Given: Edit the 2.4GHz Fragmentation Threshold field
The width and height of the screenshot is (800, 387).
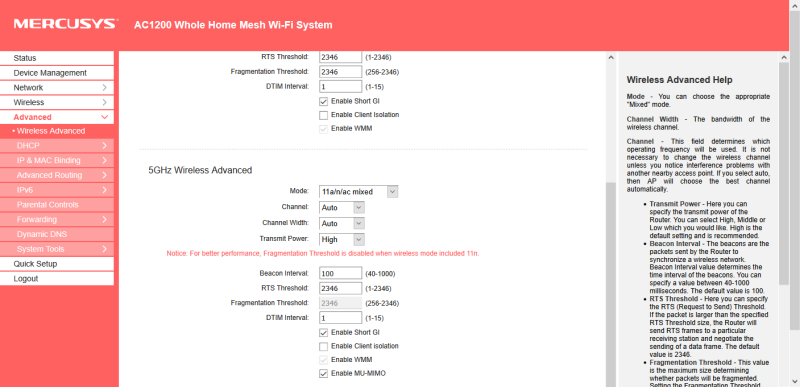Looking at the screenshot, I should tap(340, 72).
